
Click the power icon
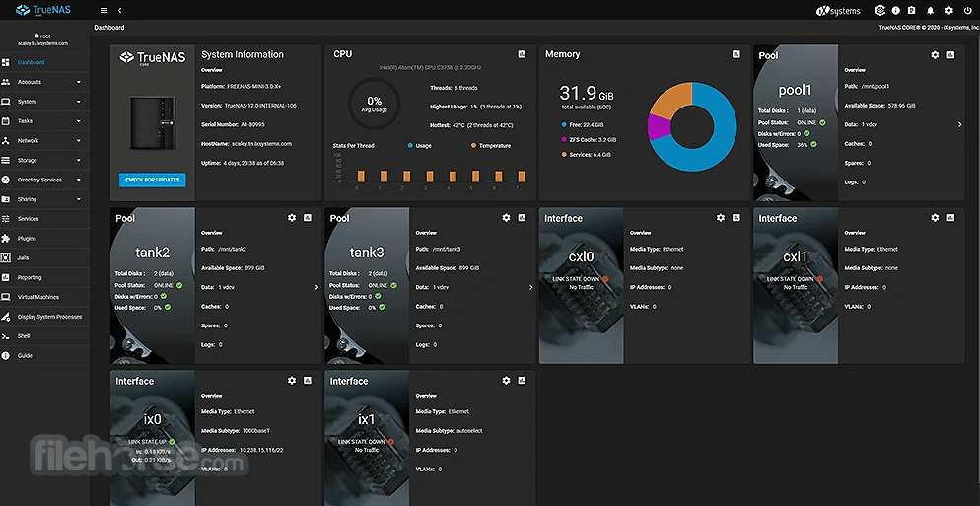[x=967, y=10]
